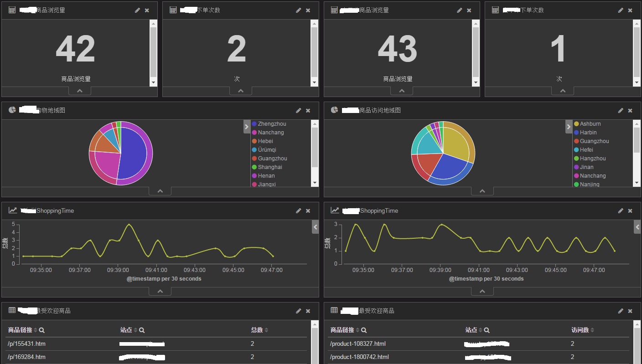The image size is (642, 364).
Task: Edit the 商品浏览量 panel showing 42
Action: point(137,10)
